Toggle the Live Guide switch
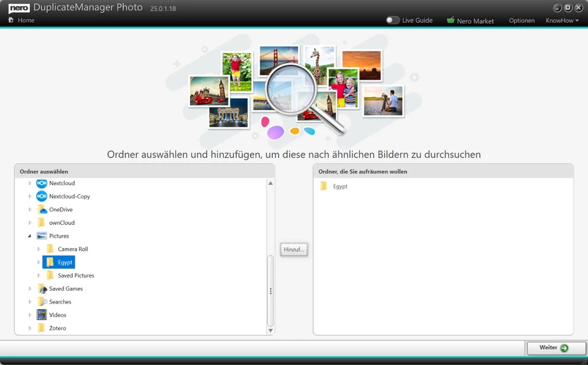Viewport: 588px width, 365px height. [x=392, y=20]
